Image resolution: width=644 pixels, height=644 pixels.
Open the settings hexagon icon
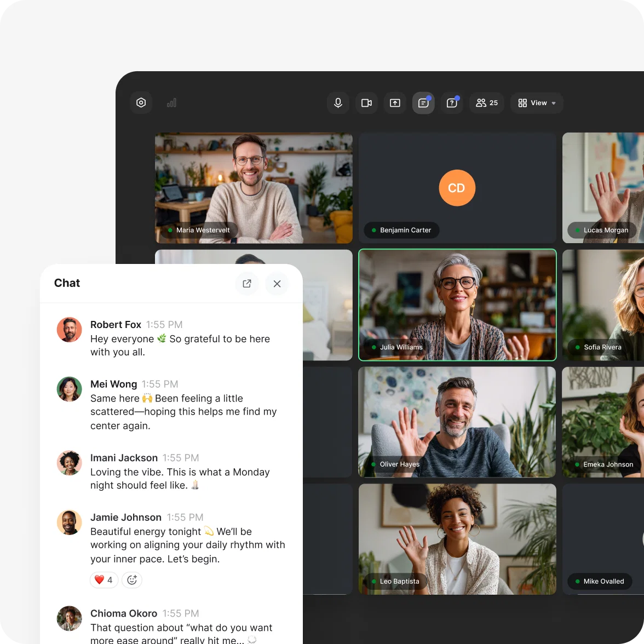(141, 103)
